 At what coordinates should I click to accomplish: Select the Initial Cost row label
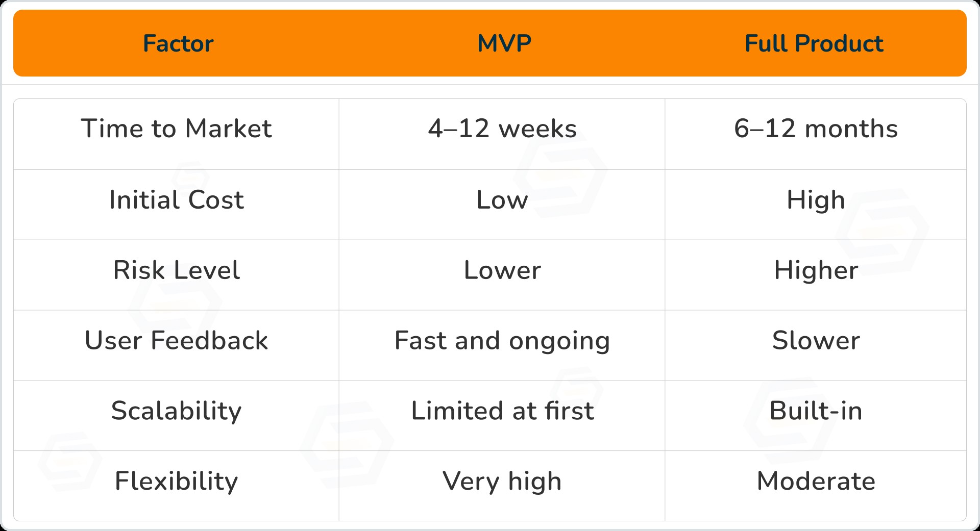point(177,199)
